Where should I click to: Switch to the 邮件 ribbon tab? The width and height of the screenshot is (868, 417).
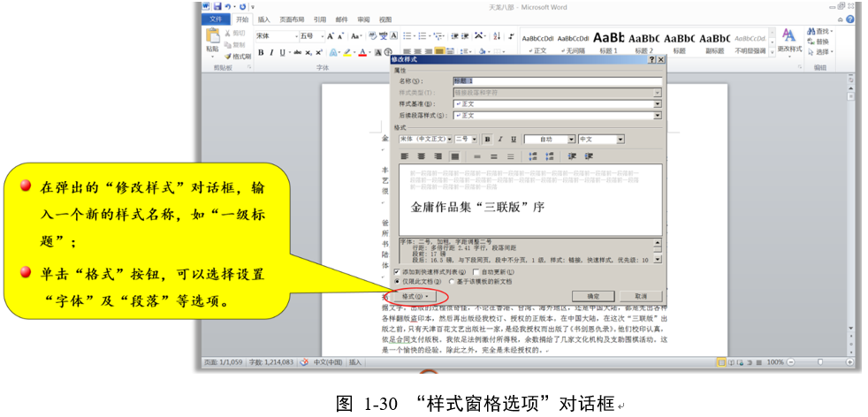[341, 20]
